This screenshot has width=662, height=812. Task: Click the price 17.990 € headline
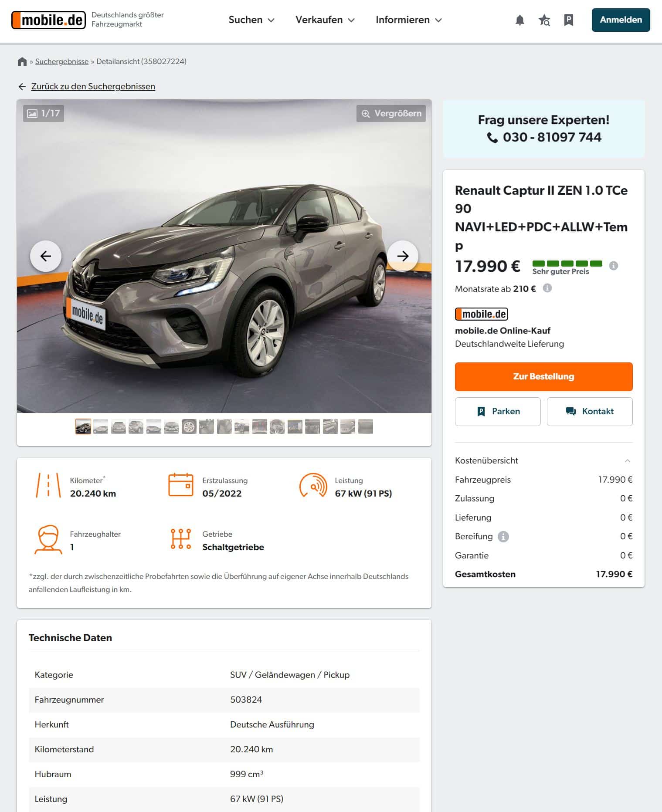[488, 266]
